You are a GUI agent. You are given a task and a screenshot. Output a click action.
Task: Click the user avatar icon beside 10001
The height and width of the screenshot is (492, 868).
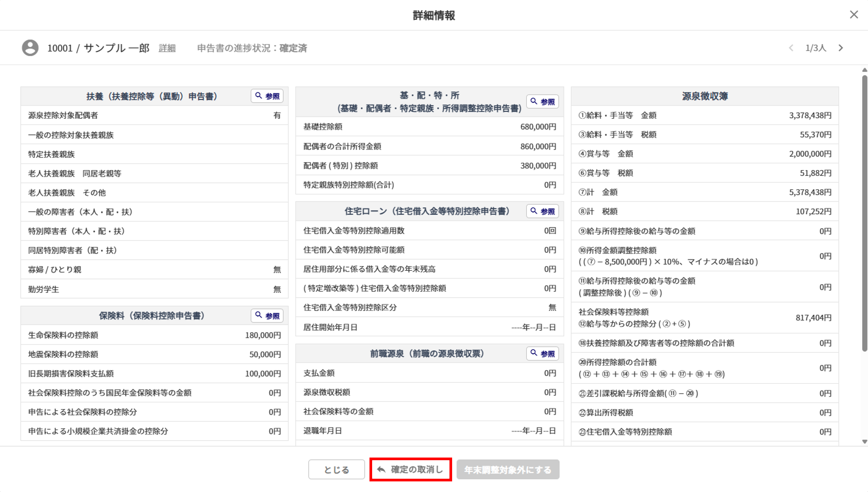[x=30, y=48]
